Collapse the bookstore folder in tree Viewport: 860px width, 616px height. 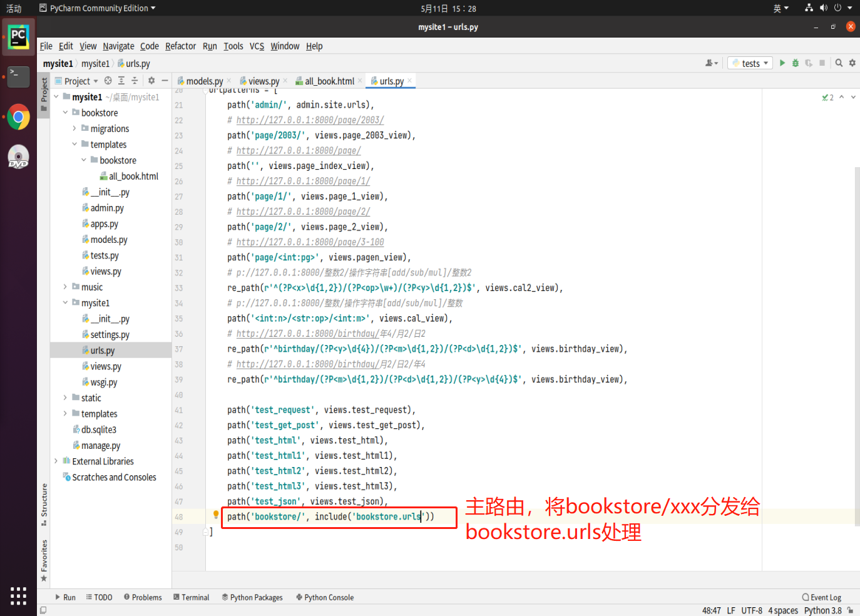point(65,113)
